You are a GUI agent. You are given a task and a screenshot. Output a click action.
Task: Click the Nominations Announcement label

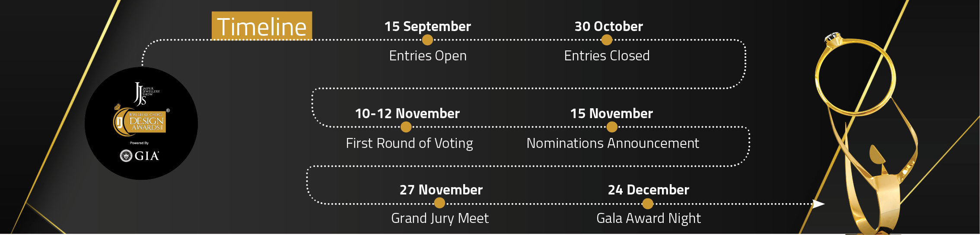click(x=613, y=143)
